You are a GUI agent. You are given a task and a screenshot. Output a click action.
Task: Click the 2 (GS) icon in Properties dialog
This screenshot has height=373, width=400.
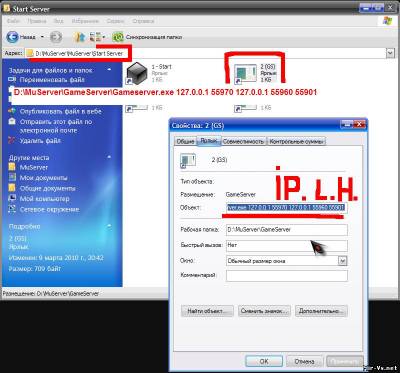[188, 160]
